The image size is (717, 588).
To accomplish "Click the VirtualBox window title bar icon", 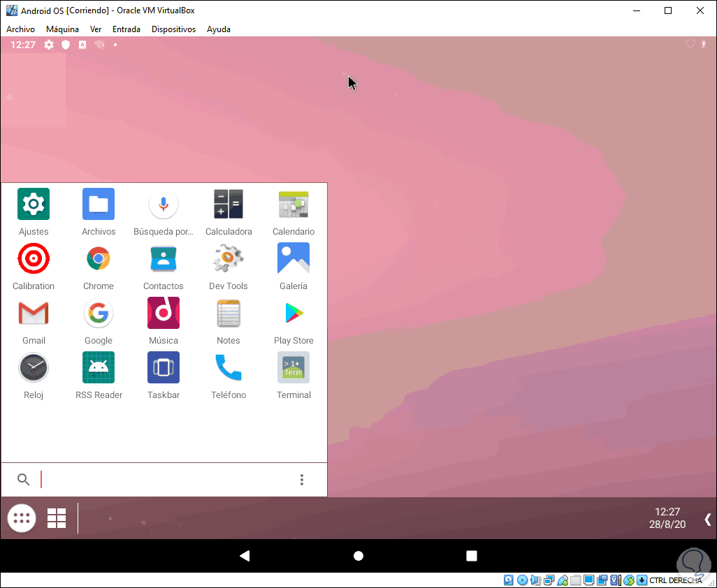I will point(11,10).
